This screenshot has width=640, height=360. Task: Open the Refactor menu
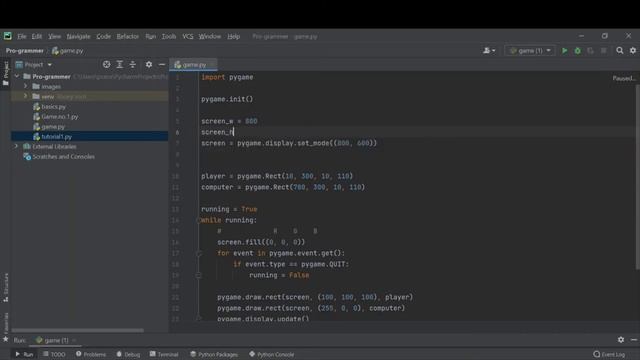128,36
